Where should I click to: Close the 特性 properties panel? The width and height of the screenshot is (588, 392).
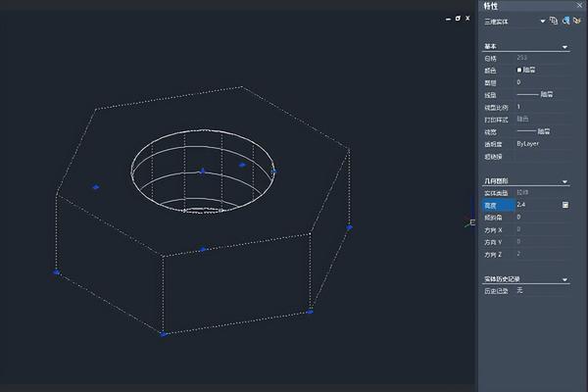click(579, 6)
